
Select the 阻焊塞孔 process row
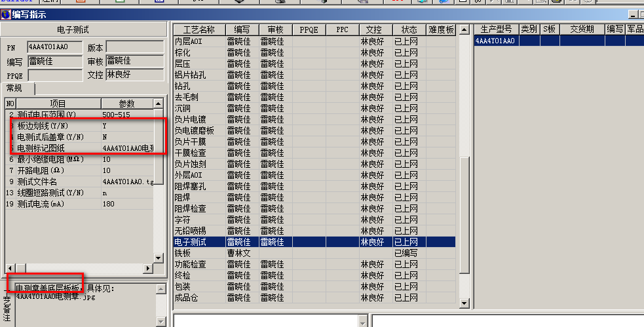[314, 186]
